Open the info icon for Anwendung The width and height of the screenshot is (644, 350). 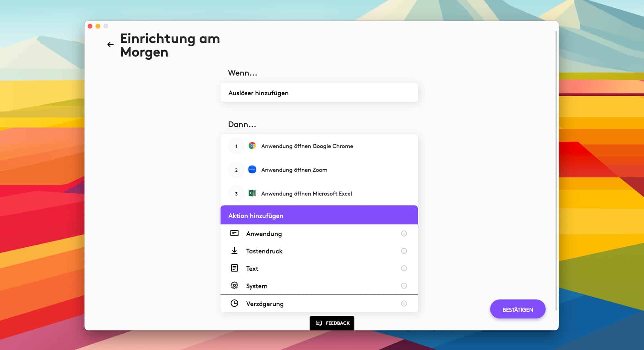(x=404, y=233)
